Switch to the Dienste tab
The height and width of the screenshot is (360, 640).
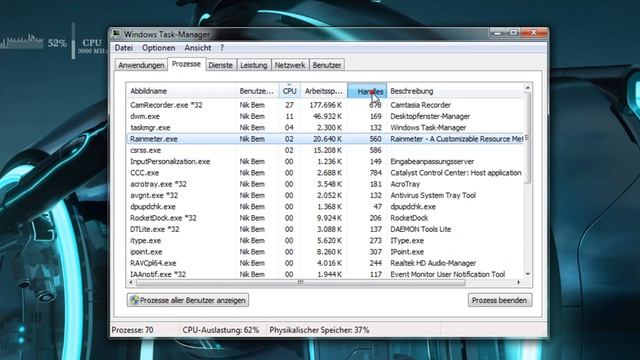pyautogui.click(x=220, y=65)
